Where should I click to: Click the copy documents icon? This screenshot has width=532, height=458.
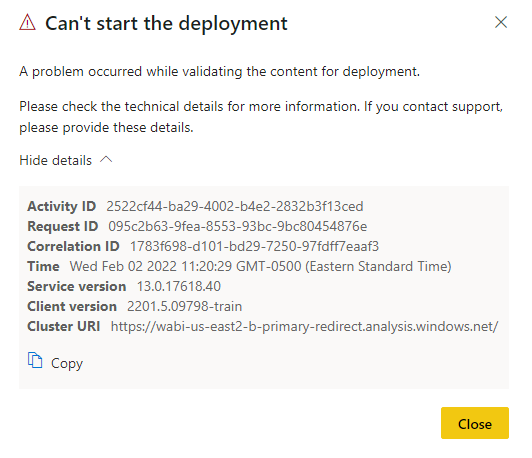click(x=35, y=360)
